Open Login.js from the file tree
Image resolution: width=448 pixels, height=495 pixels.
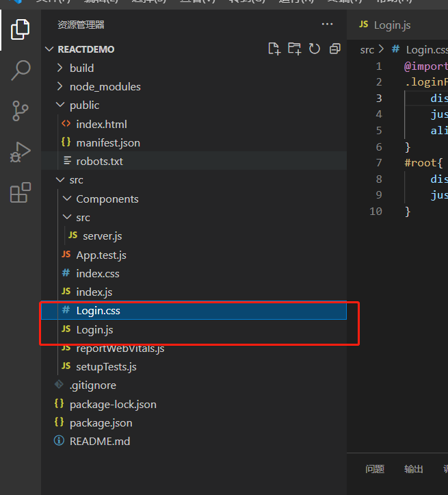(x=194, y=329)
